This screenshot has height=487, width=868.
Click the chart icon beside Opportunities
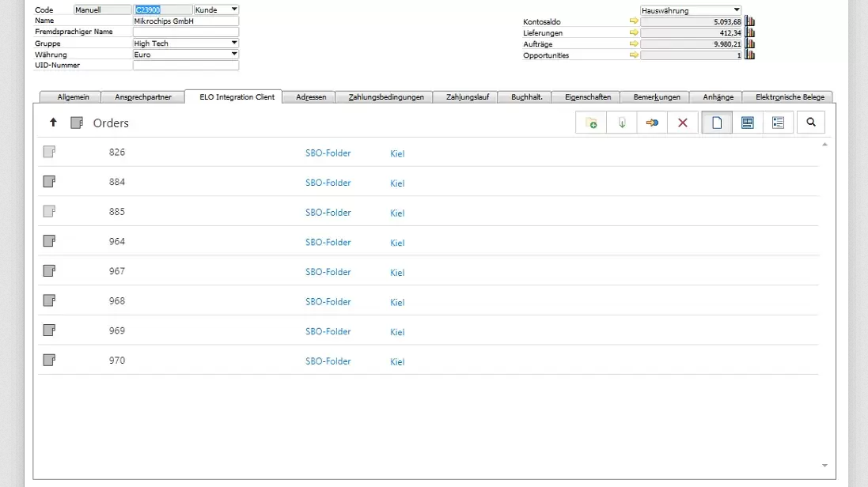point(750,55)
